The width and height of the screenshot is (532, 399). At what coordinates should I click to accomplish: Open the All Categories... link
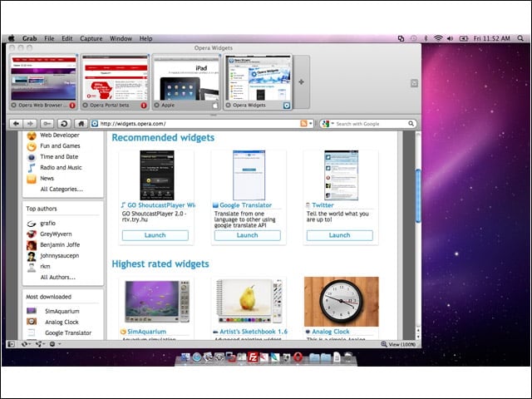(x=62, y=190)
